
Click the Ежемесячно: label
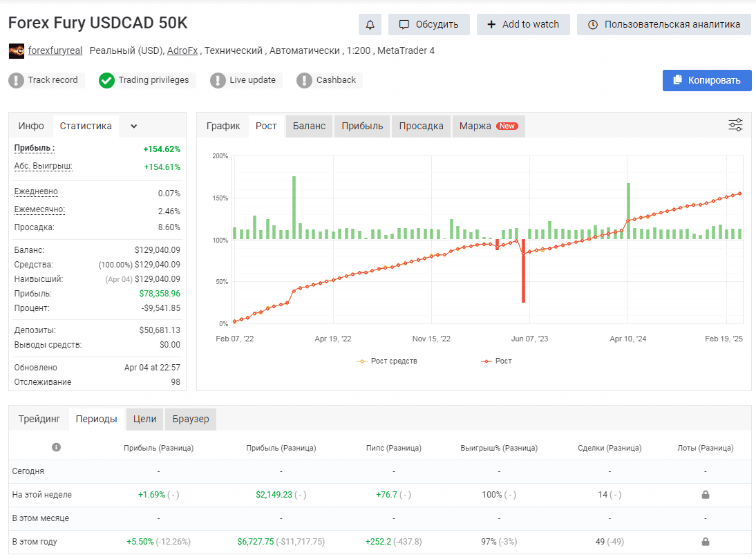(39, 209)
